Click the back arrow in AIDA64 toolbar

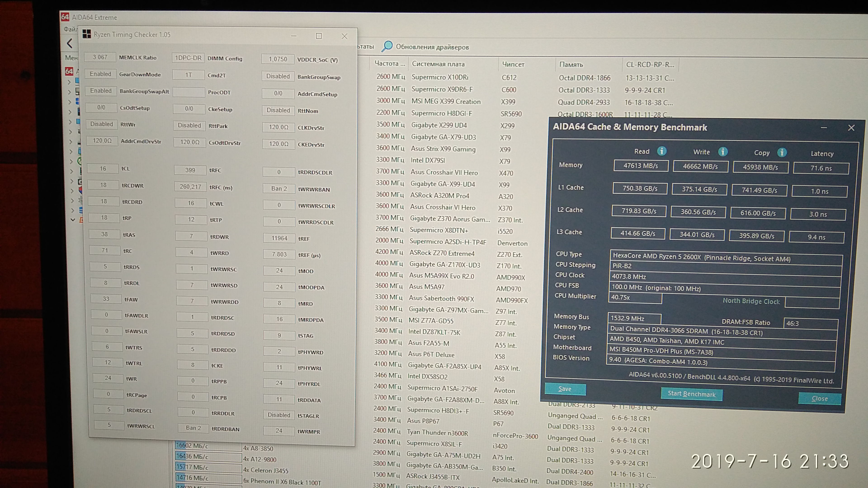coord(70,43)
